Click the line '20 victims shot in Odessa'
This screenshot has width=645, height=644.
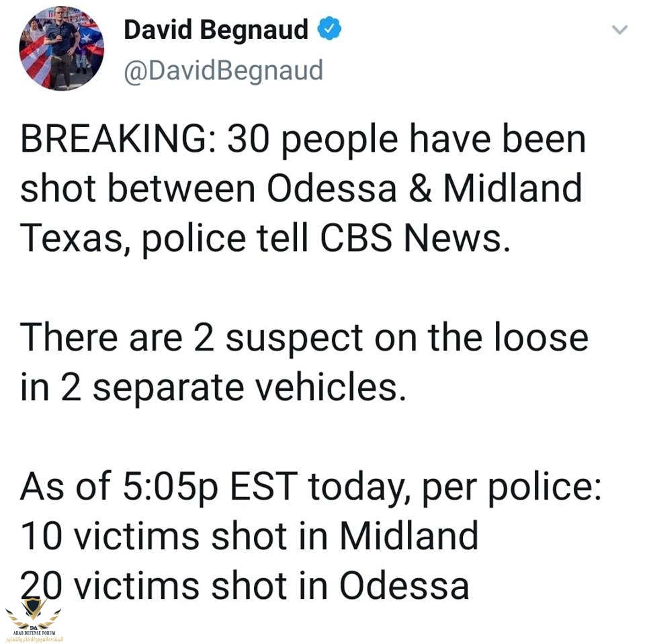[244, 584]
